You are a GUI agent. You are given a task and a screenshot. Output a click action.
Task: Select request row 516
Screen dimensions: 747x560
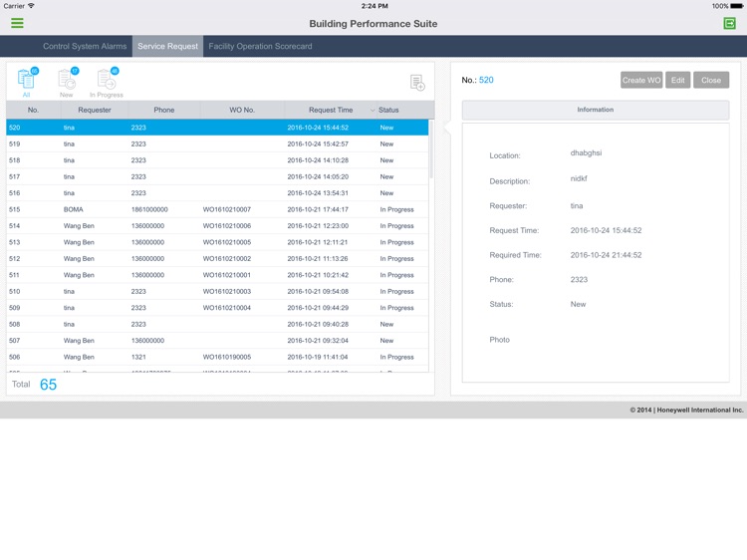point(217,193)
